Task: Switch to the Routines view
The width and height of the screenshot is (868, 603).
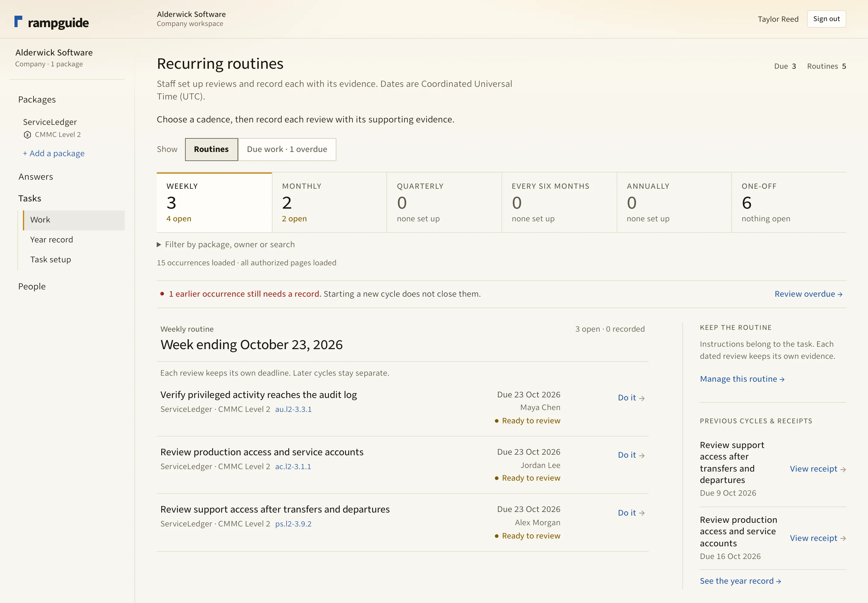Action: (x=211, y=149)
